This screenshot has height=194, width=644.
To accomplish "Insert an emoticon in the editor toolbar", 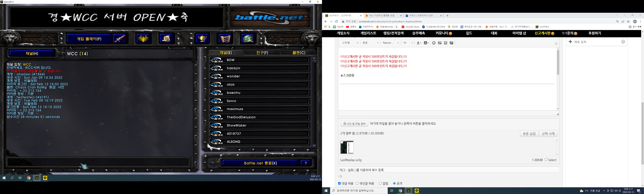I will coord(434,43).
